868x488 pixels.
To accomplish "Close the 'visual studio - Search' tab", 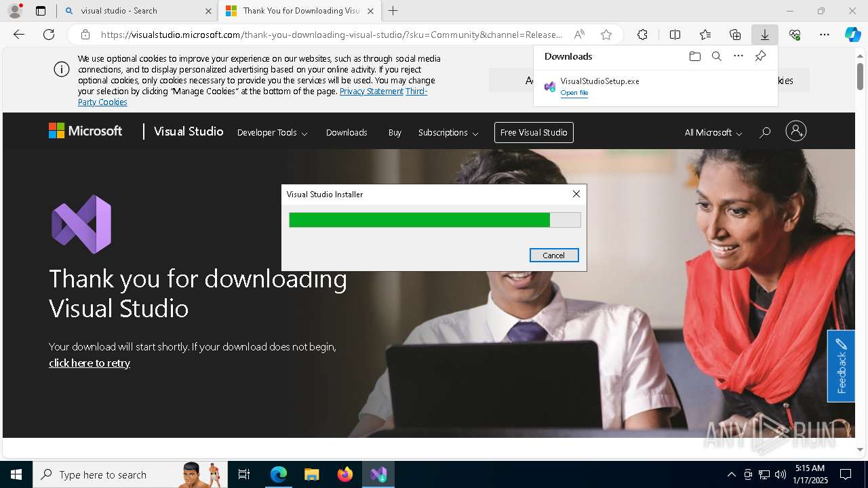I will point(208,11).
